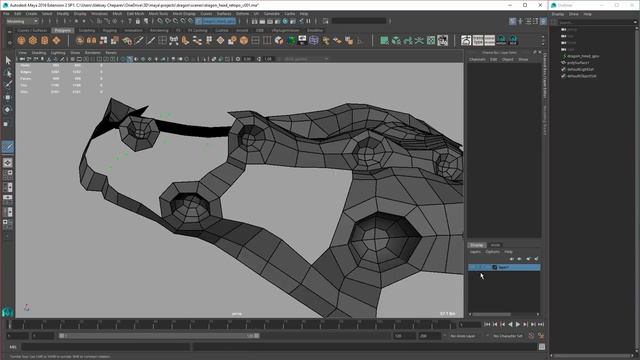The width and height of the screenshot is (640, 360).
Task: Go to start of playback range
Action: point(487,324)
